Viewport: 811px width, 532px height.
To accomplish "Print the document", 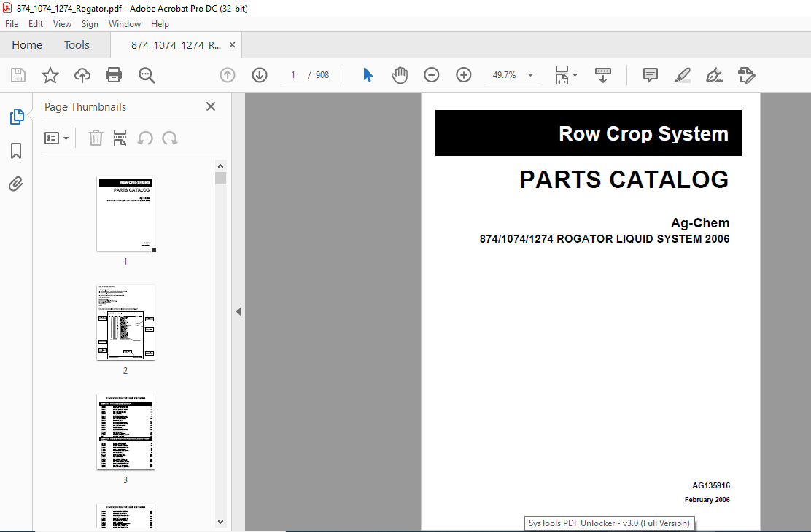I will coord(114,75).
